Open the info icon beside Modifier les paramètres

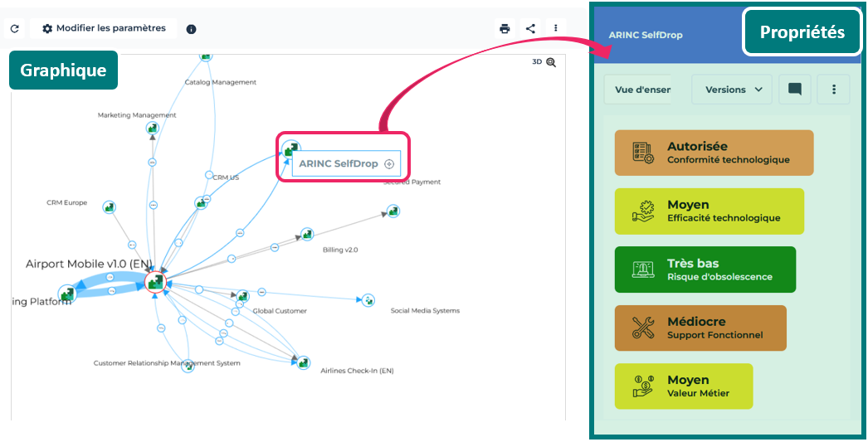tap(191, 29)
